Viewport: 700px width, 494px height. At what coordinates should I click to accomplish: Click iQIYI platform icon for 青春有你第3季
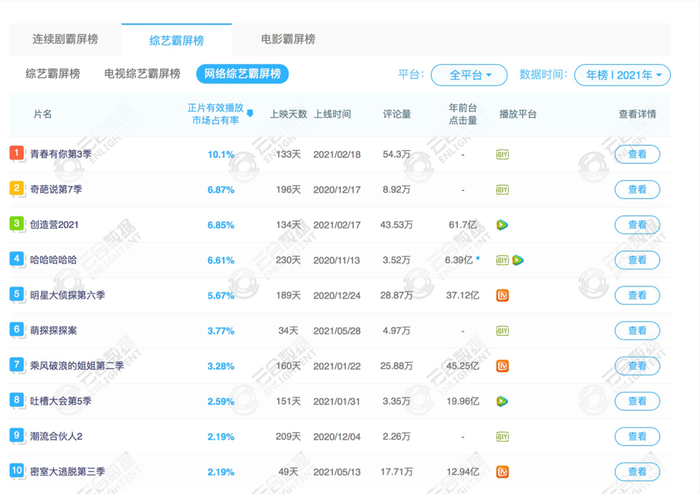pyautogui.click(x=502, y=154)
